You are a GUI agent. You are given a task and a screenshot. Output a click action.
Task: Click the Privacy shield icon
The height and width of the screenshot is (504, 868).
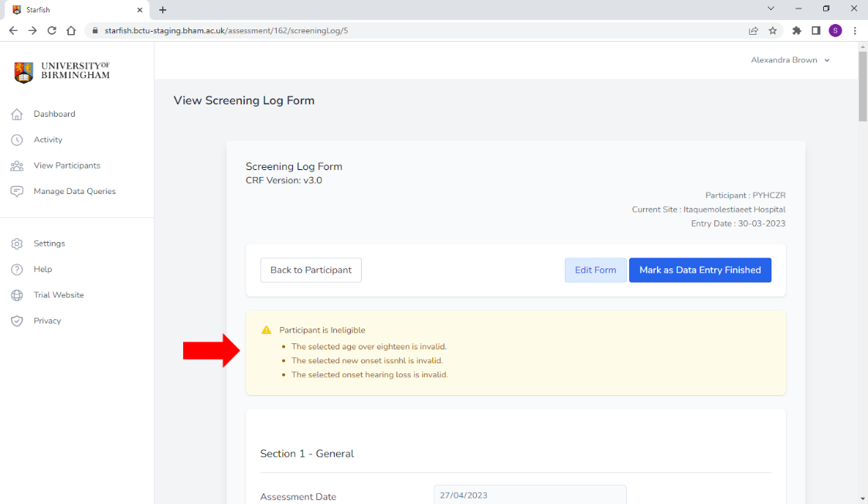coord(17,321)
